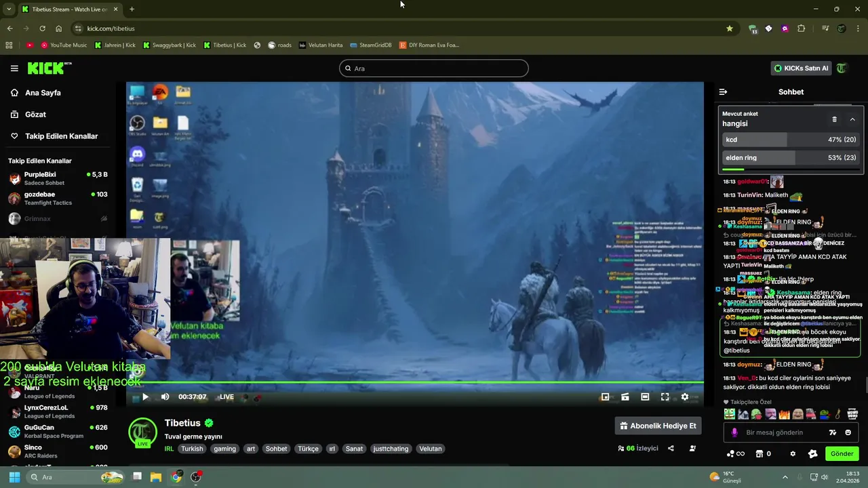Image resolution: width=868 pixels, height=488 pixels.
Task: Click the Kick search box Ara
Action: 433,68
